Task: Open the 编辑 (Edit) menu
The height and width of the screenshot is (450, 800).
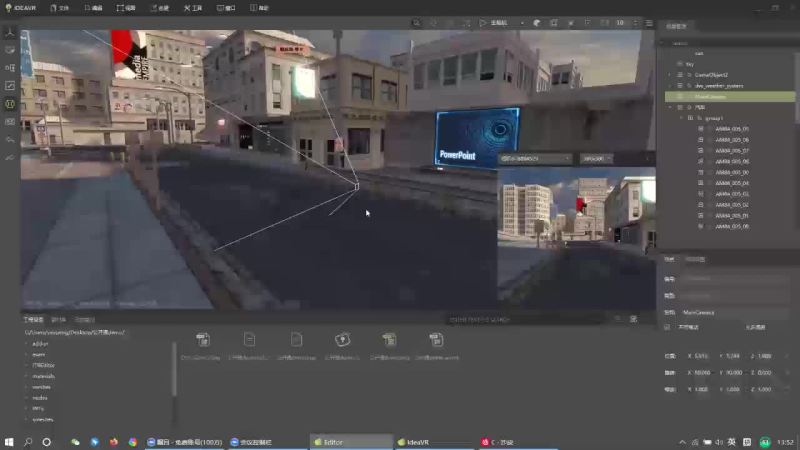Action: (x=93, y=8)
